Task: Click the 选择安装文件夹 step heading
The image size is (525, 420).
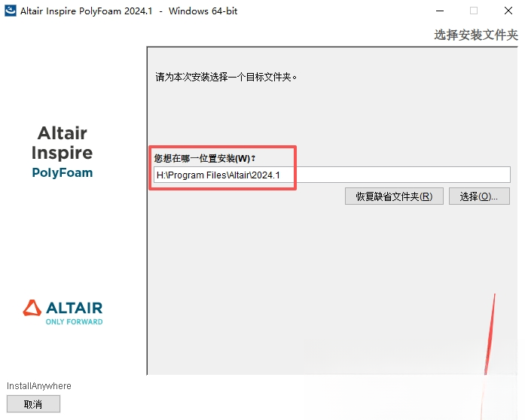Action: click(476, 35)
